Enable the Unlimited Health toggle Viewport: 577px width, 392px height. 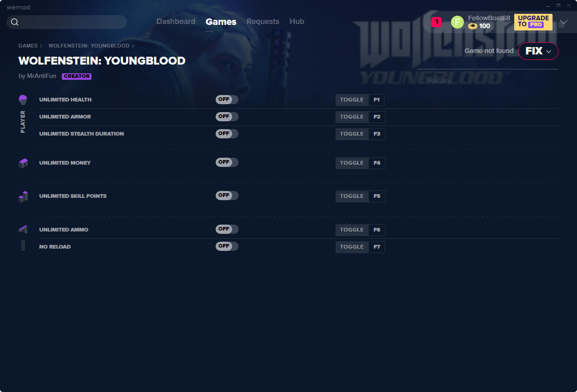[x=227, y=100]
